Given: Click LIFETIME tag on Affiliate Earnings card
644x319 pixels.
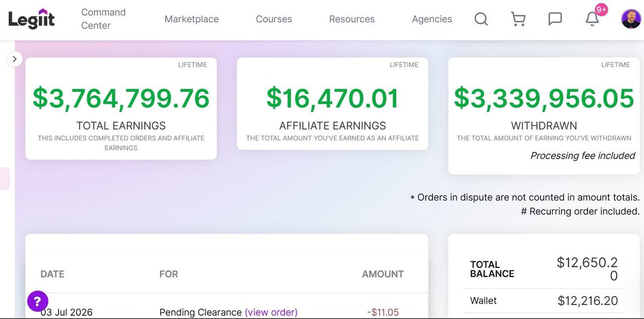Looking at the screenshot, I should (404, 65).
